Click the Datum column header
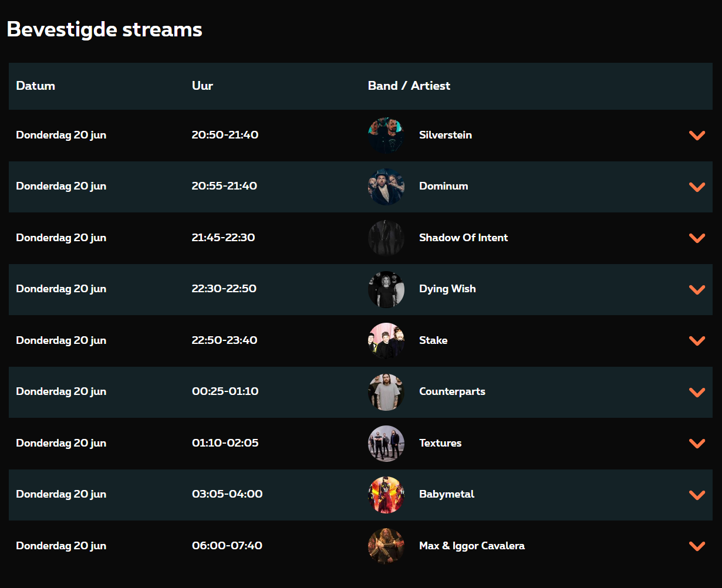This screenshot has width=722, height=588. [x=36, y=86]
